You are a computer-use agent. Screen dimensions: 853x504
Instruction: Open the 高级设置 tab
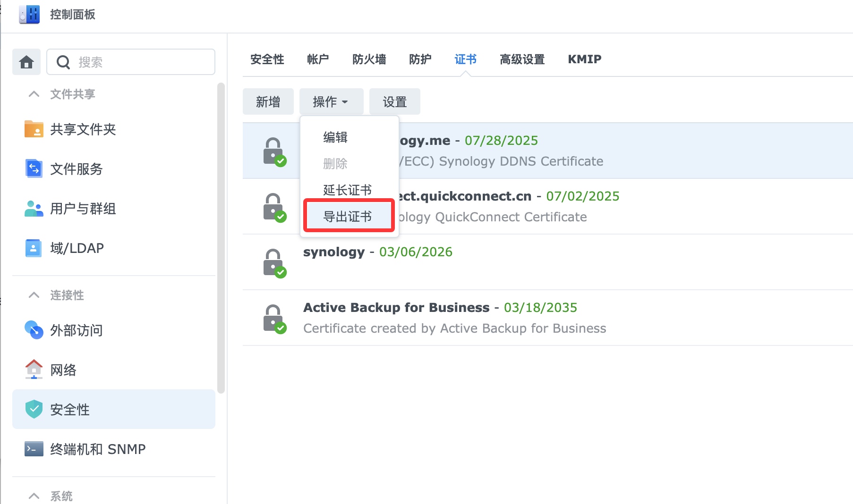[x=522, y=59]
